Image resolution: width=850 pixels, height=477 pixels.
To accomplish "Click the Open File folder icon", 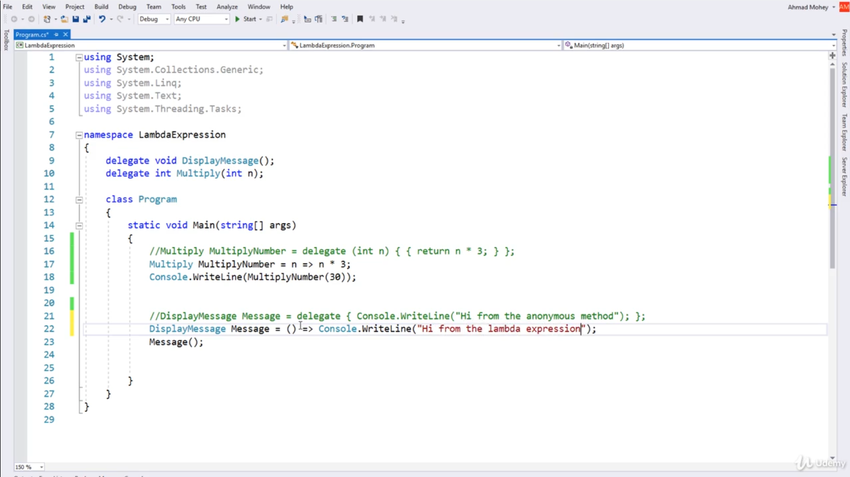I will coord(65,19).
